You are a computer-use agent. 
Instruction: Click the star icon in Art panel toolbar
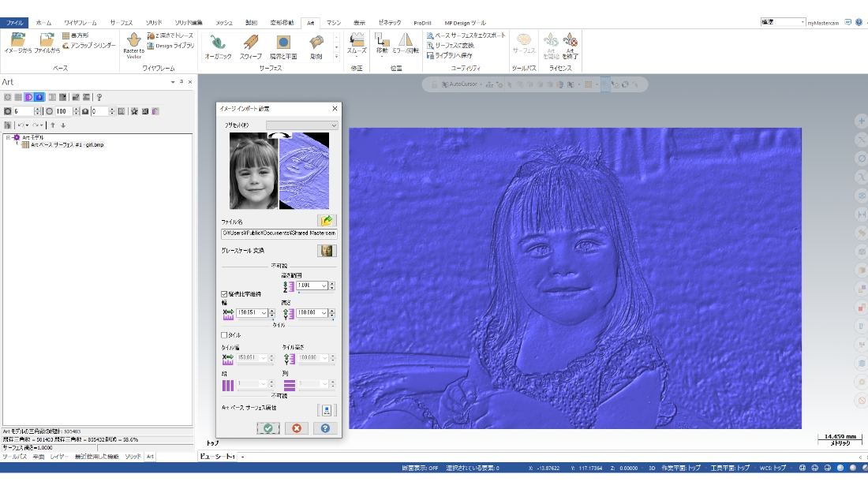point(134,111)
